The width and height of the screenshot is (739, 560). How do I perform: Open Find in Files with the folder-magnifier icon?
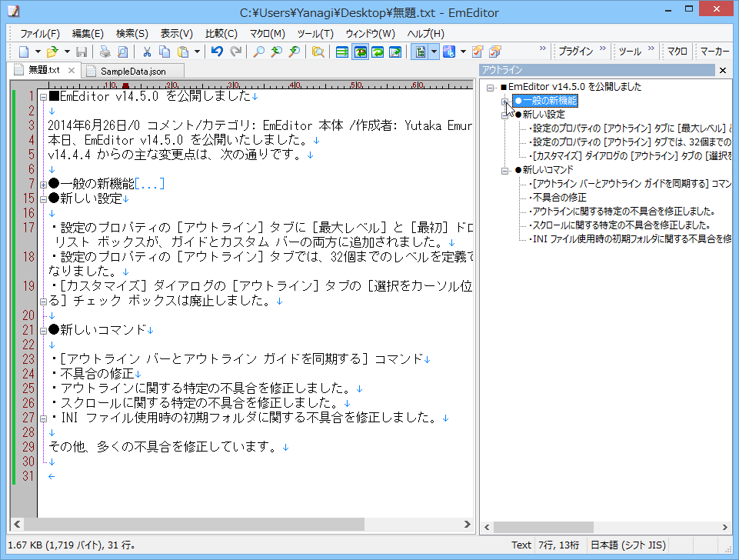coord(318,52)
